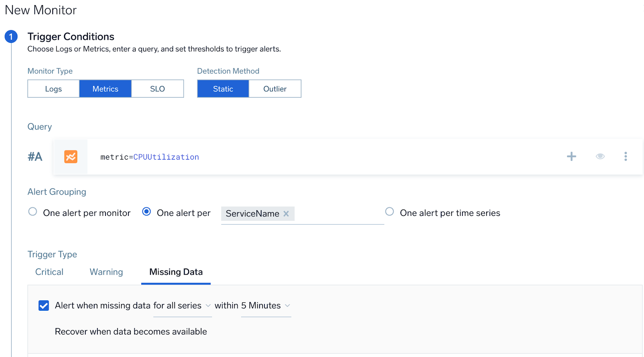The image size is (644, 357).
Task: Open query options three-dot menu
Action: pos(625,156)
